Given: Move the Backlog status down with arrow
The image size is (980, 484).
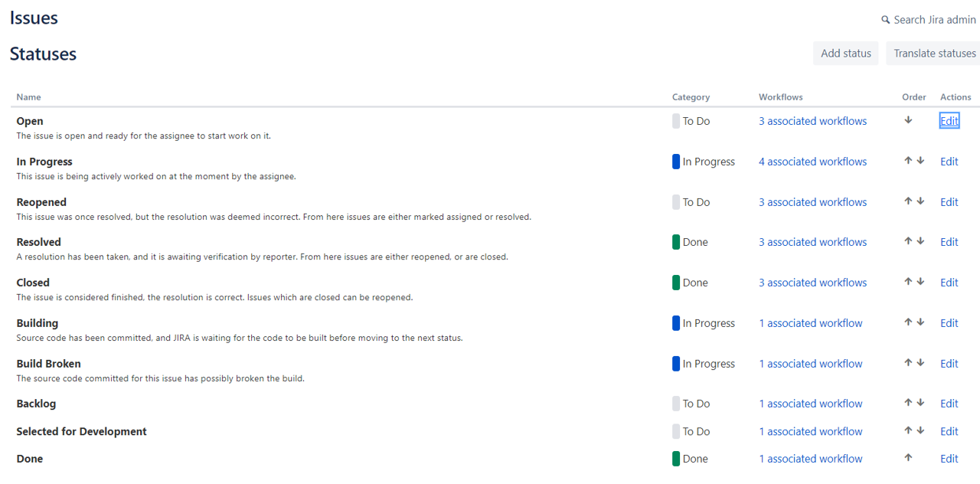Looking at the screenshot, I should 920,403.
